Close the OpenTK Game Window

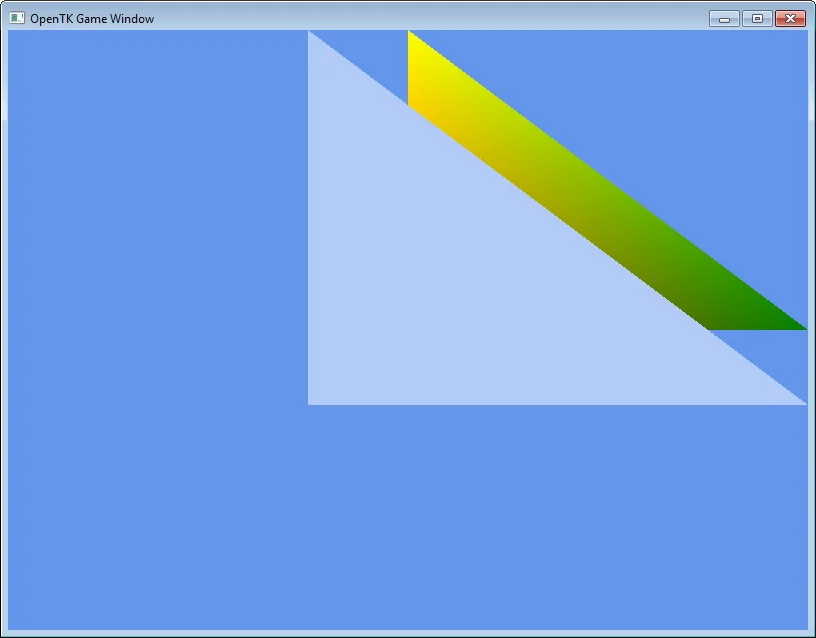pyautogui.click(x=790, y=19)
